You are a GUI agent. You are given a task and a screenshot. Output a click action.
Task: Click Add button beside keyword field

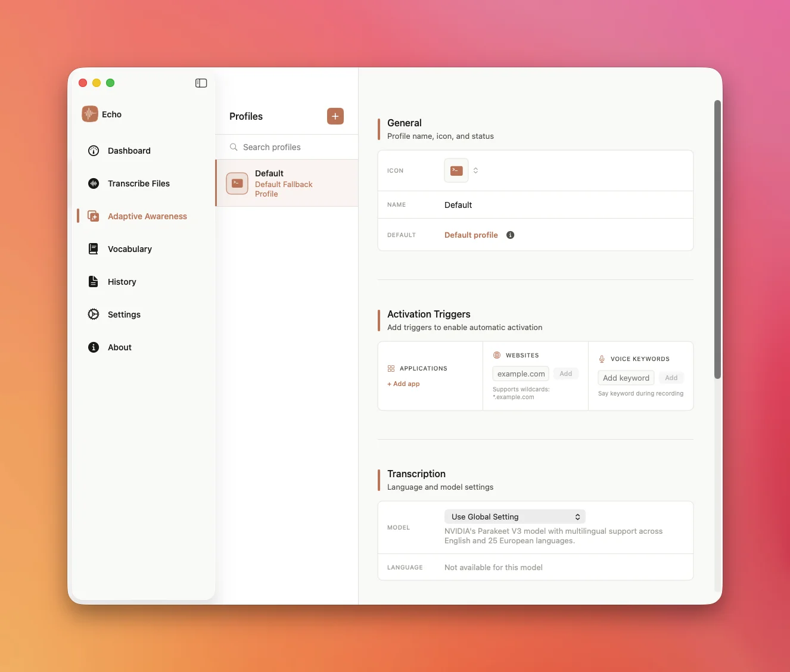click(x=671, y=378)
